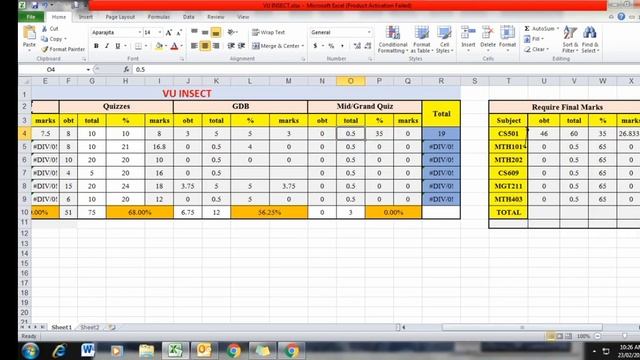The height and width of the screenshot is (360, 640).
Task: Toggle bottom vertical alignment
Action: 216,32
